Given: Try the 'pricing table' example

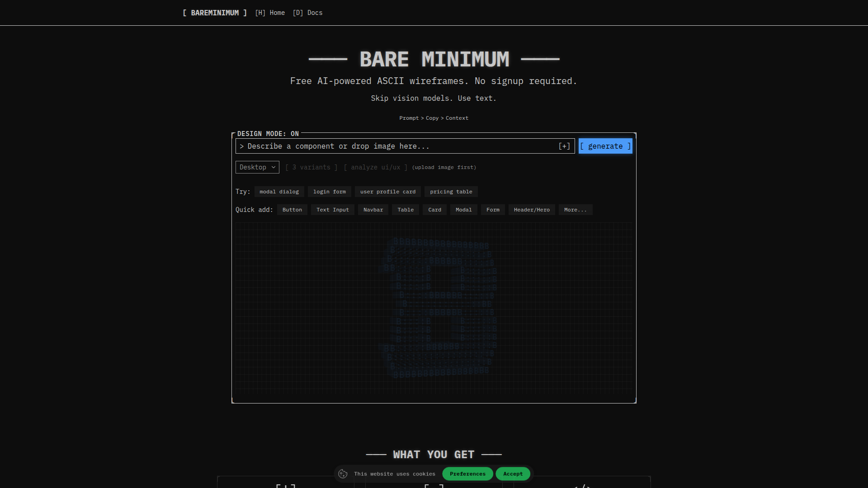Looking at the screenshot, I should 451,192.
